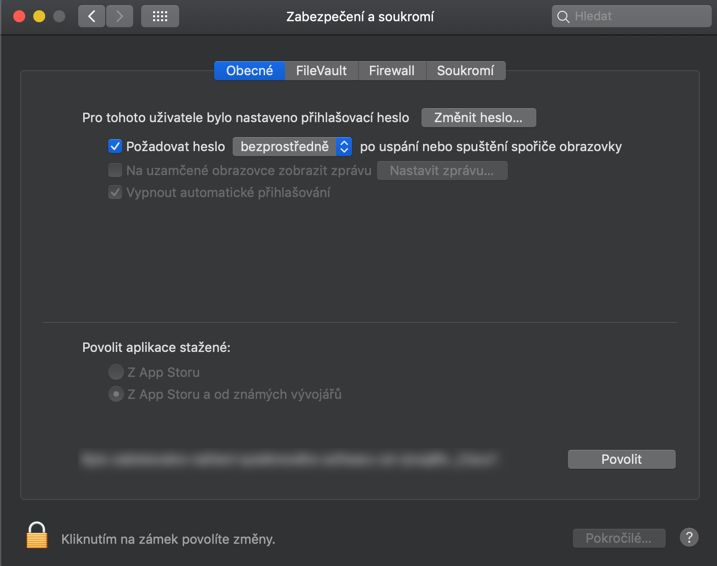
Task: Click the Změnit heslo button
Action: click(479, 117)
